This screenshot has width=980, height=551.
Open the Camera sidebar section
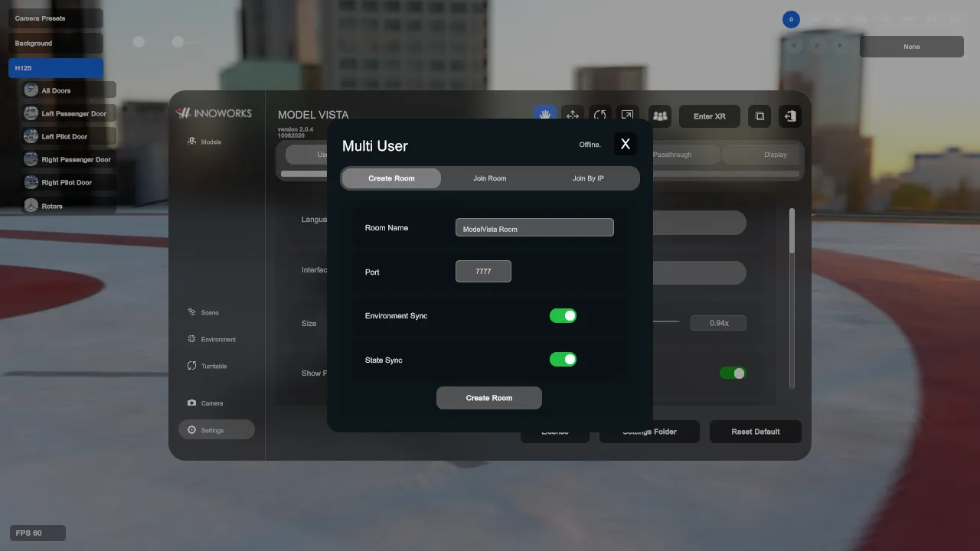point(205,403)
